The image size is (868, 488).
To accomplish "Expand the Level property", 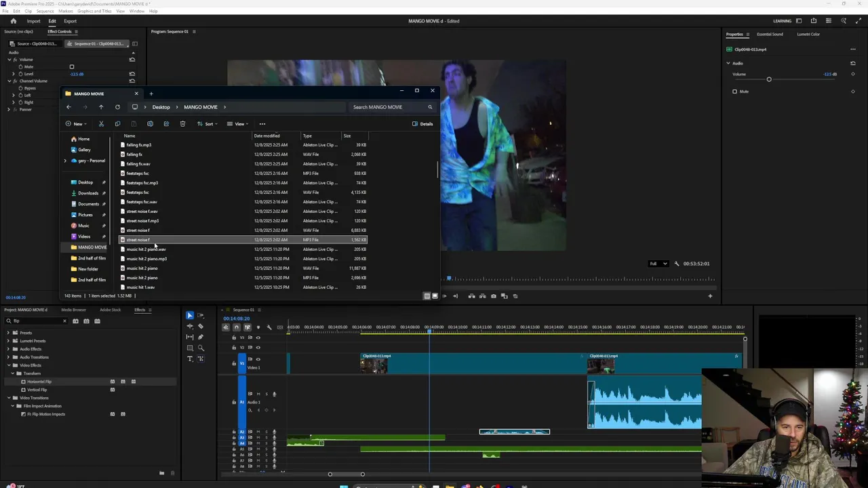I will (15, 74).
